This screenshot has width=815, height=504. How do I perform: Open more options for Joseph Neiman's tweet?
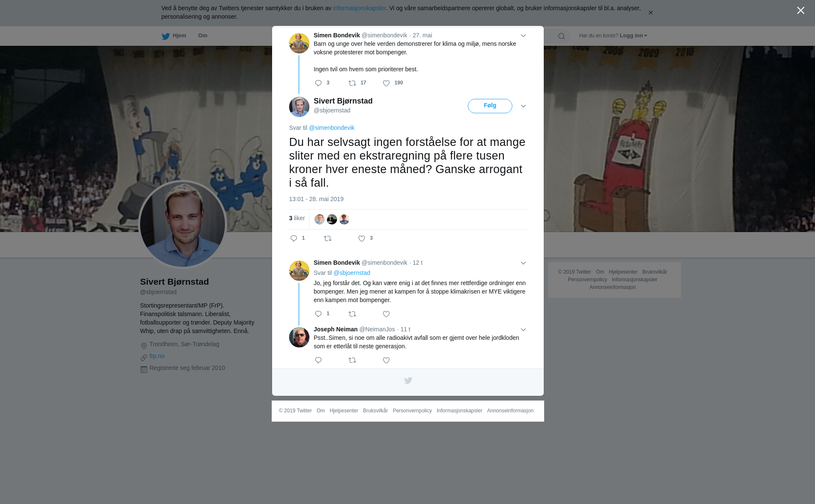coord(523,330)
